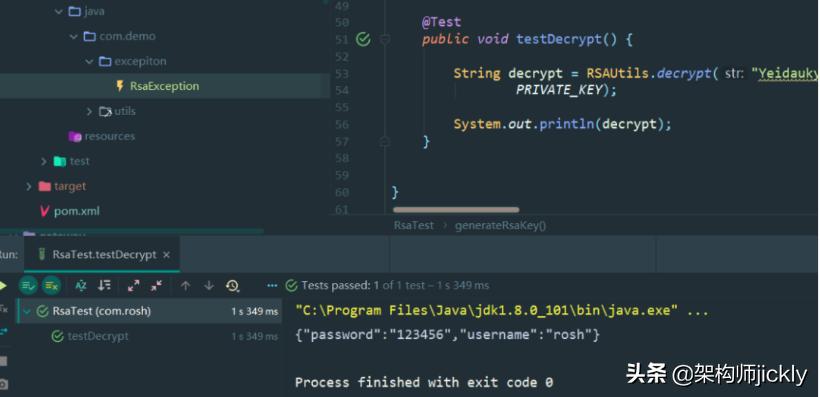Viewport: 820px width, 397px height.
Task: Collapse the com.demo package chevron
Action: (x=74, y=36)
